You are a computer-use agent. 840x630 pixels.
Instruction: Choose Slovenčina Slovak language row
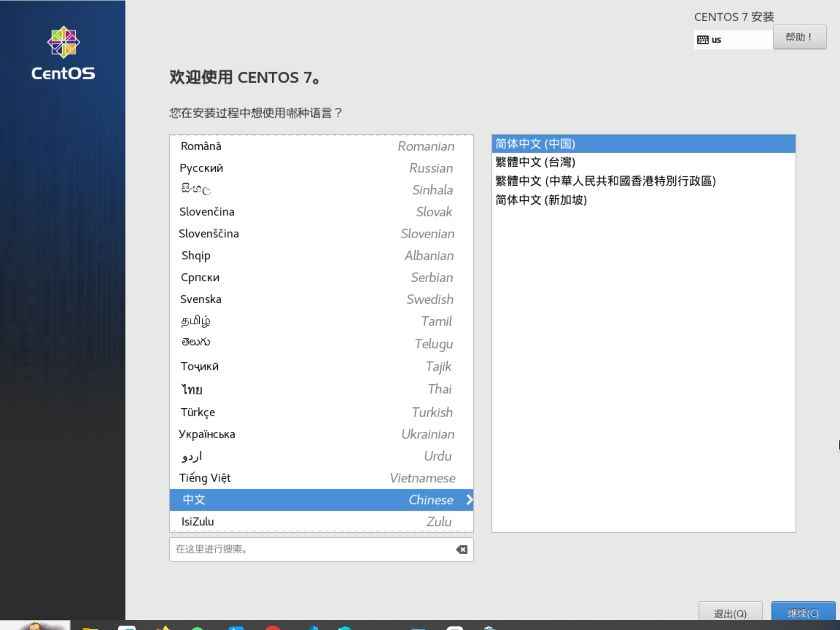(321, 212)
